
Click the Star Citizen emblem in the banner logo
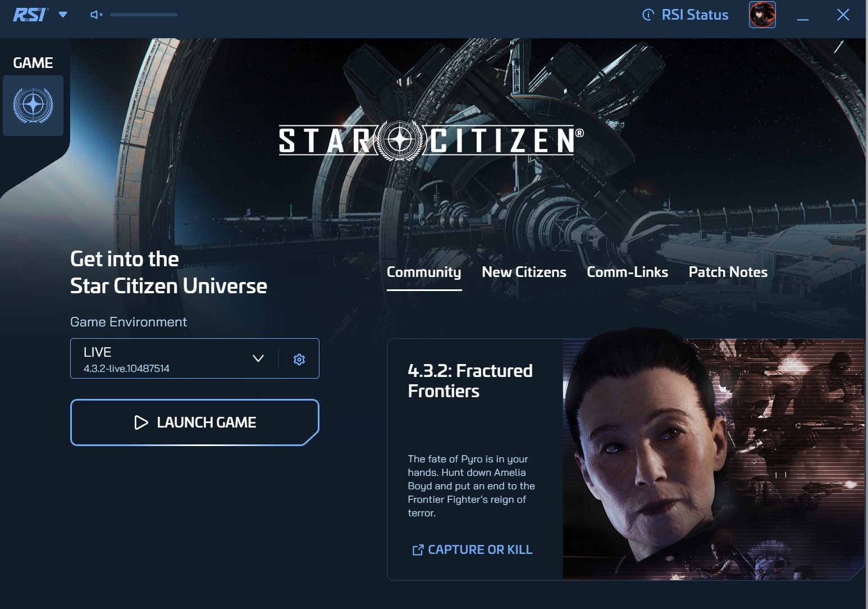click(x=400, y=140)
